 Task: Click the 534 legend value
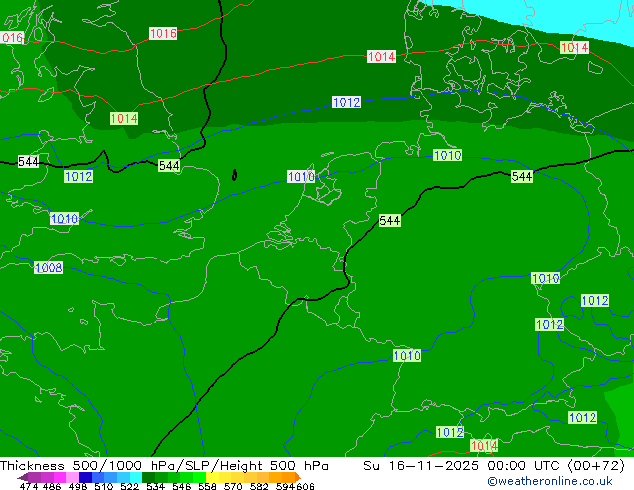point(155,486)
